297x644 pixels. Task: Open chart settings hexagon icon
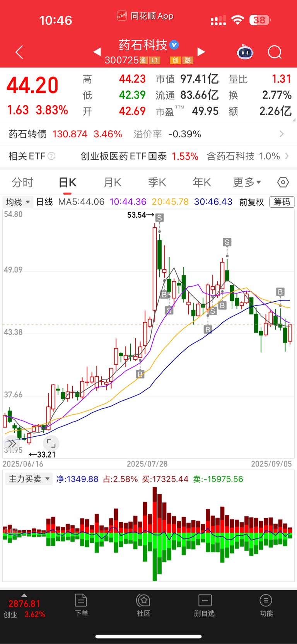click(x=283, y=182)
